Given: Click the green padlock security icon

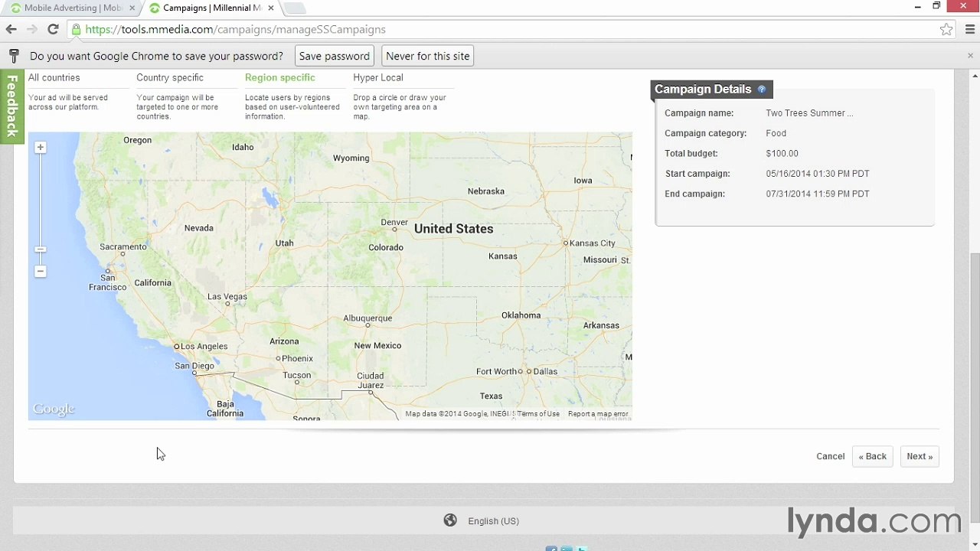Looking at the screenshot, I should click(76, 29).
